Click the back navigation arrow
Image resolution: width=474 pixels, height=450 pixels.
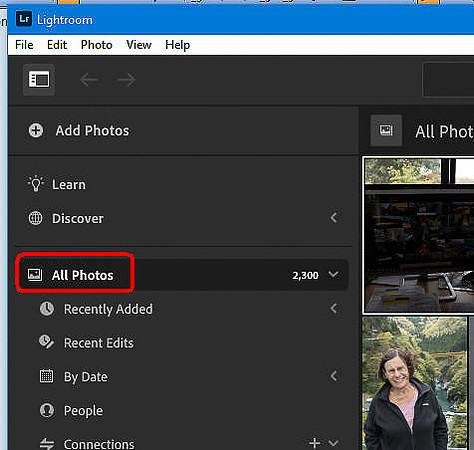[89, 80]
